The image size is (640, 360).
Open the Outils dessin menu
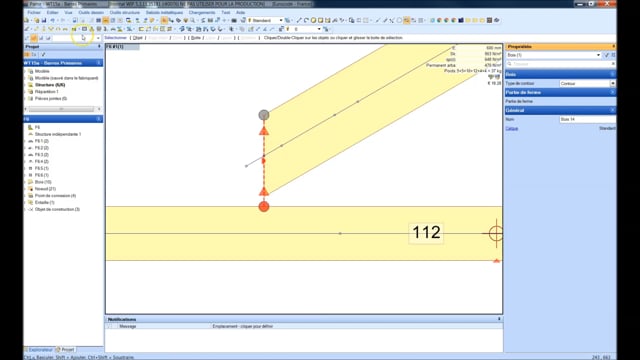pos(91,12)
